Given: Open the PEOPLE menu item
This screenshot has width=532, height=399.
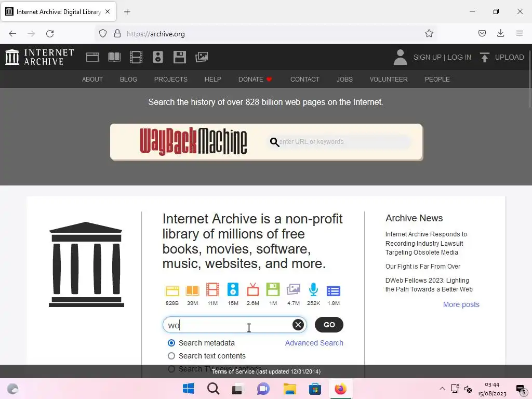Looking at the screenshot, I should click(437, 79).
